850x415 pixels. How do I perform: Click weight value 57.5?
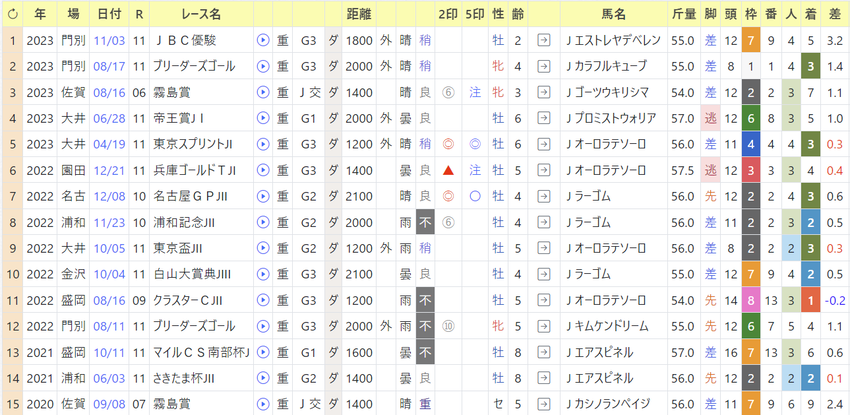click(683, 170)
